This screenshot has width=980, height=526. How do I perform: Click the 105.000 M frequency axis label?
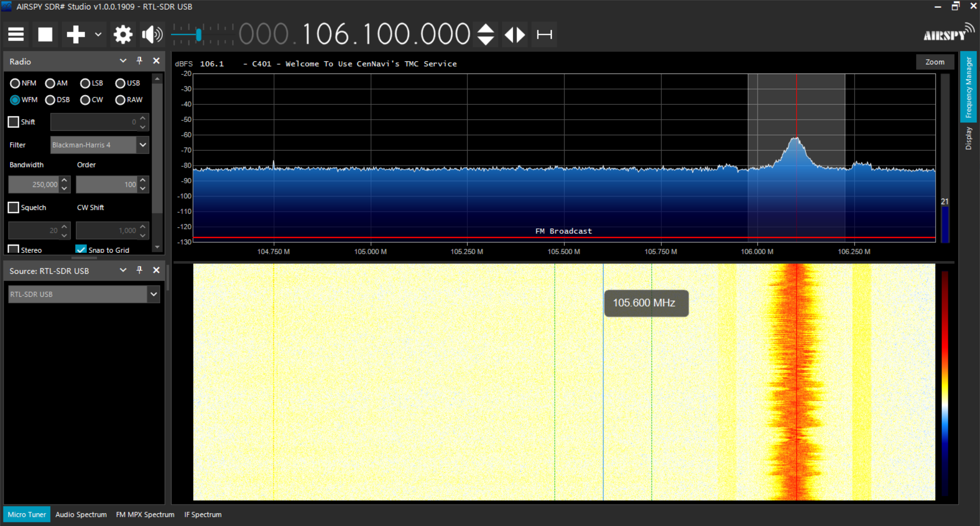pyautogui.click(x=371, y=252)
